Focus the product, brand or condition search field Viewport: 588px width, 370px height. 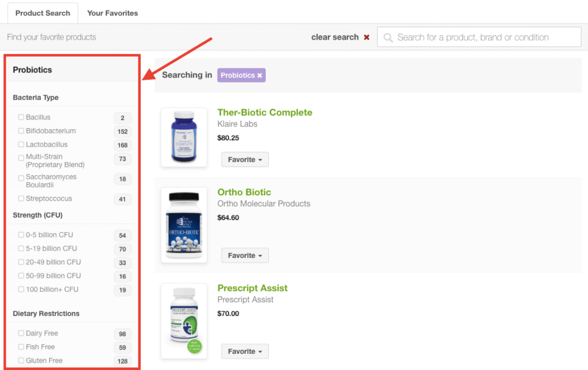(479, 37)
